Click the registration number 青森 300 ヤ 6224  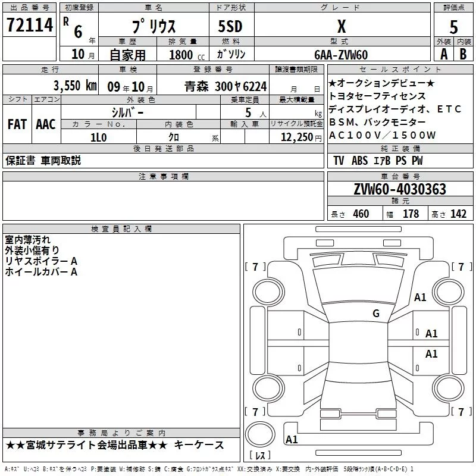click(x=226, y=86)
